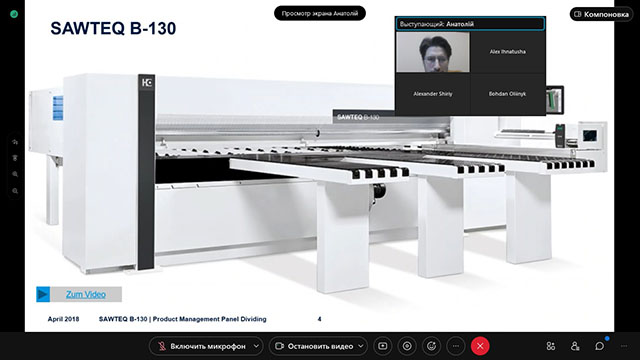Click the Zum Video link

click(x=86, y=294)
